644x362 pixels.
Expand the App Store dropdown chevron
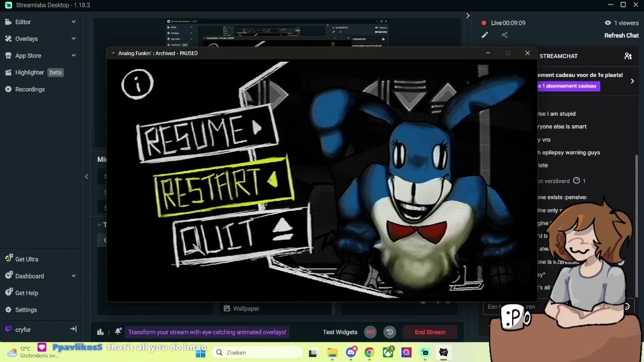pos(73,55)
